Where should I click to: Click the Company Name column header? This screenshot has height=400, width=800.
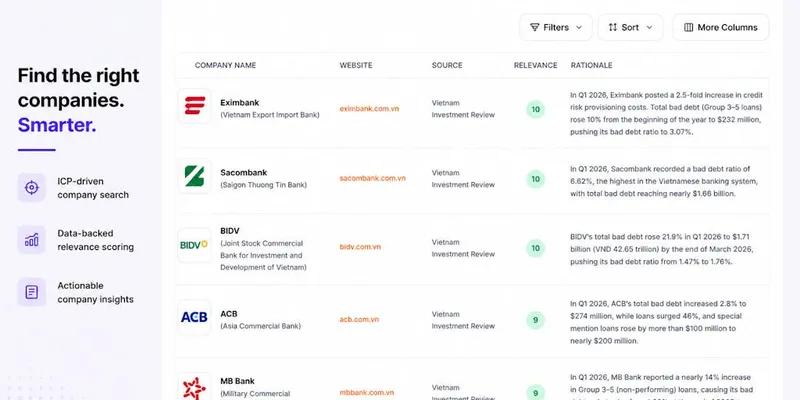pos(226,65)
